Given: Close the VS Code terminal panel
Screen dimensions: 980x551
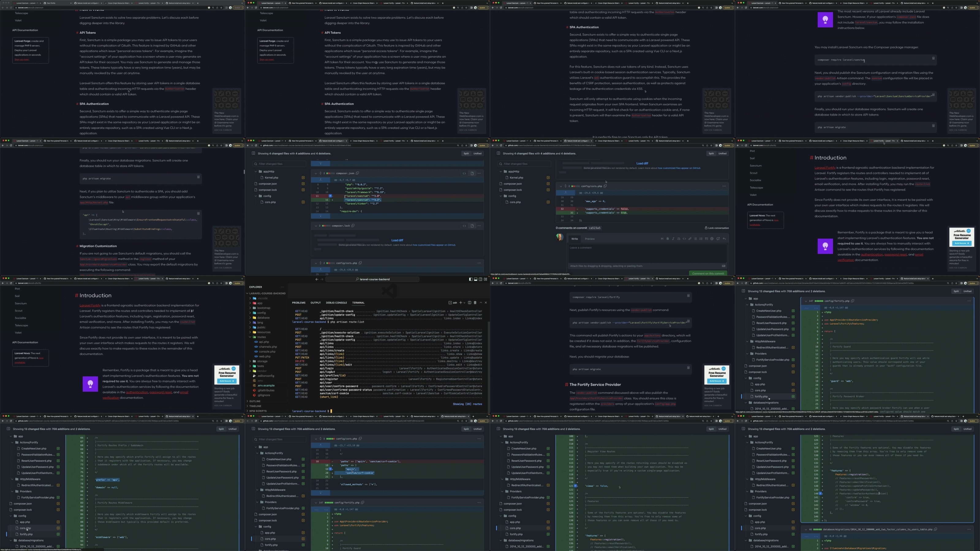Looking at the screenshot, I should coord(485,303).
